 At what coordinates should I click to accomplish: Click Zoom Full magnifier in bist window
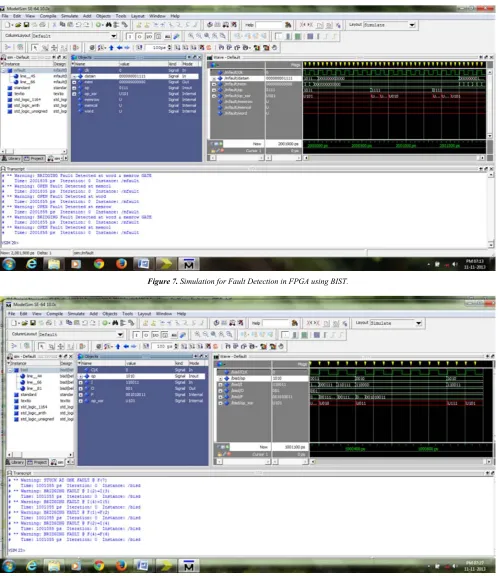(x=213, y=335)
